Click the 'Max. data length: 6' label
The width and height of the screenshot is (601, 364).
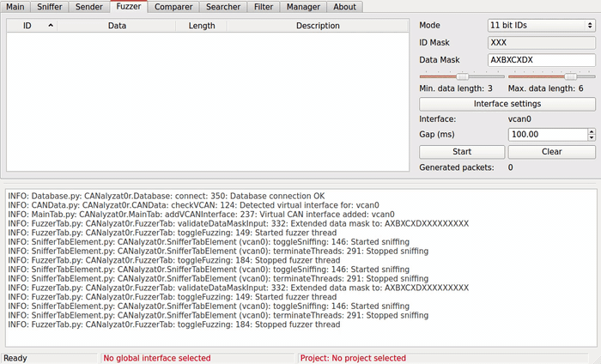[x=545, y=88]
